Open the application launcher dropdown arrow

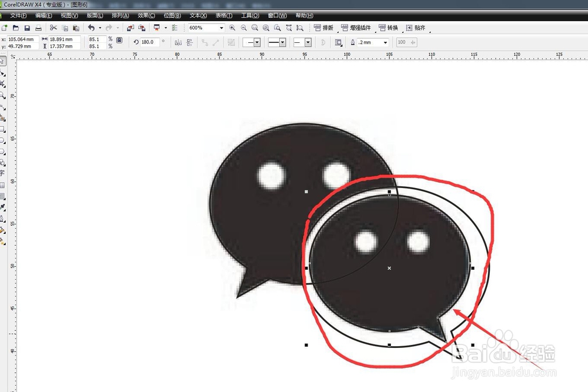pyautogui.click(x=165, y=28)
